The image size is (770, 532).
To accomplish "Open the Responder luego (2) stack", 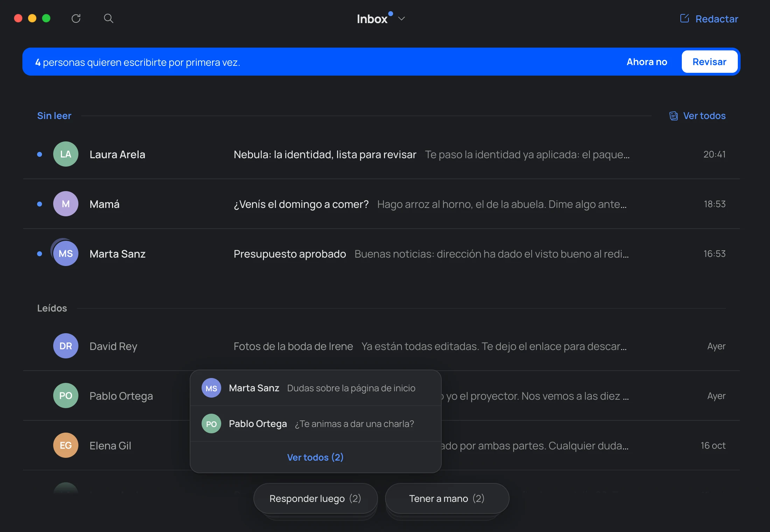I will click(315, 498).
